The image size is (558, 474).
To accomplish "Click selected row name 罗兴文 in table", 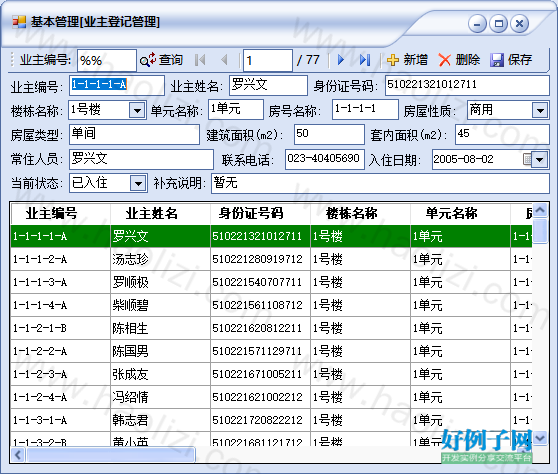I will (160, 236).
